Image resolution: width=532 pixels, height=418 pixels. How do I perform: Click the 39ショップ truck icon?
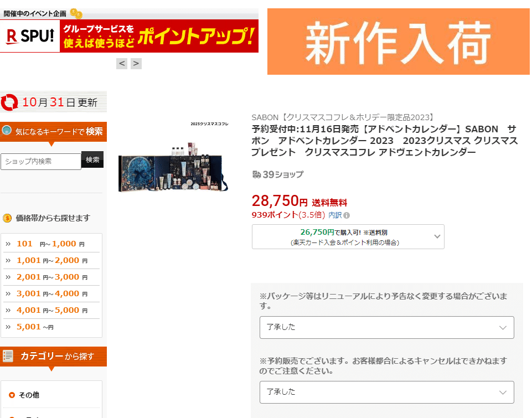(x=256, y=174)
